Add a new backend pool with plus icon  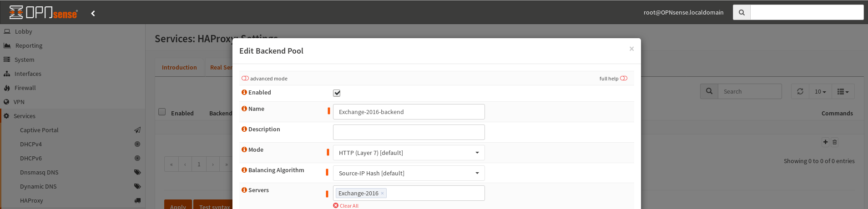pyautogui.click(x=825, y=142)
